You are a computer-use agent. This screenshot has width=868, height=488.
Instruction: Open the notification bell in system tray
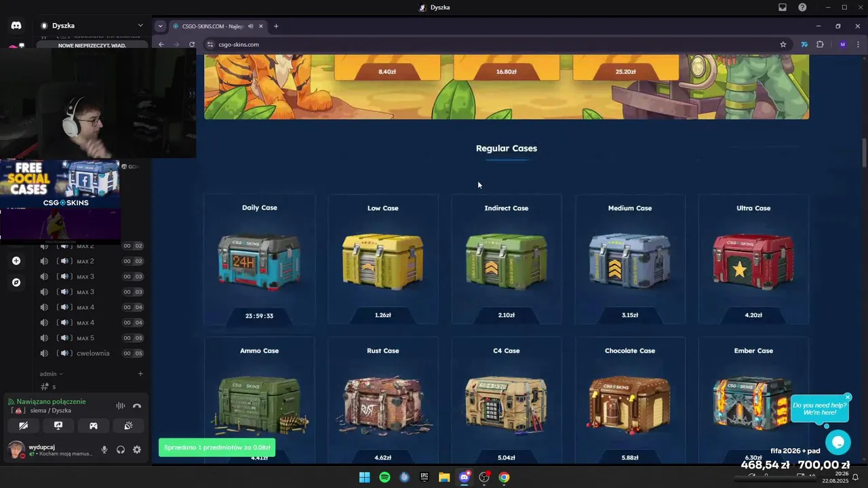(x=855, y=477)
